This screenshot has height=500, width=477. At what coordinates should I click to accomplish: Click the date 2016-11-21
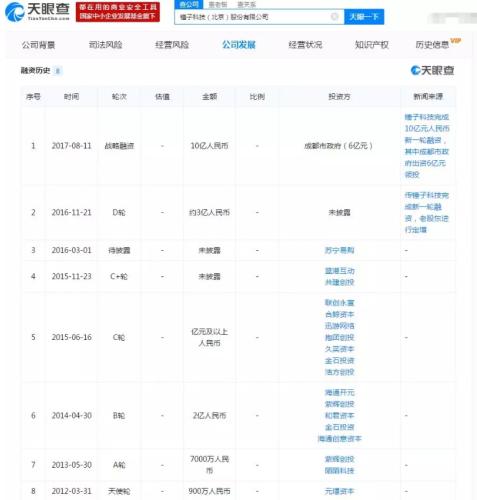coord(71,212)
